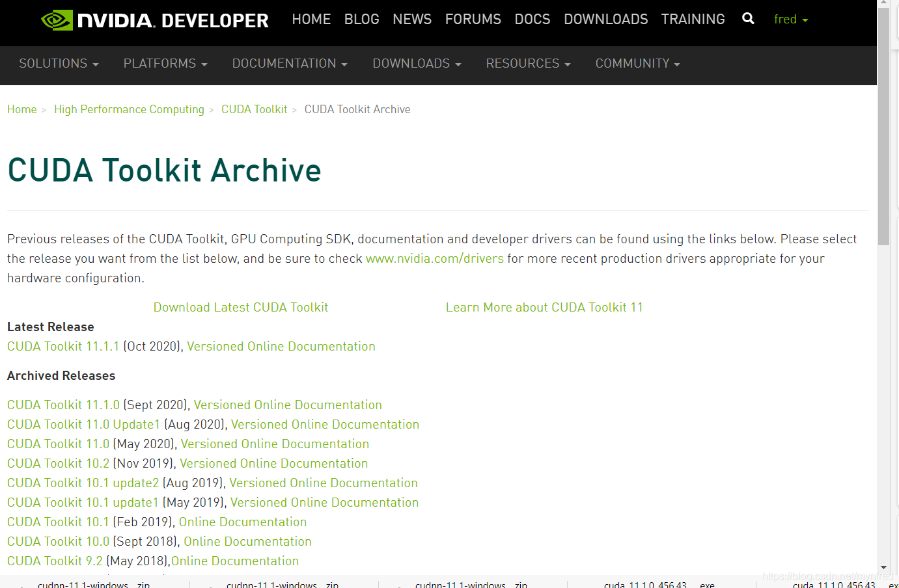Open FORUMS in top navigation
This screenshot has height=588, width=899.
click(x=473, y=20)
